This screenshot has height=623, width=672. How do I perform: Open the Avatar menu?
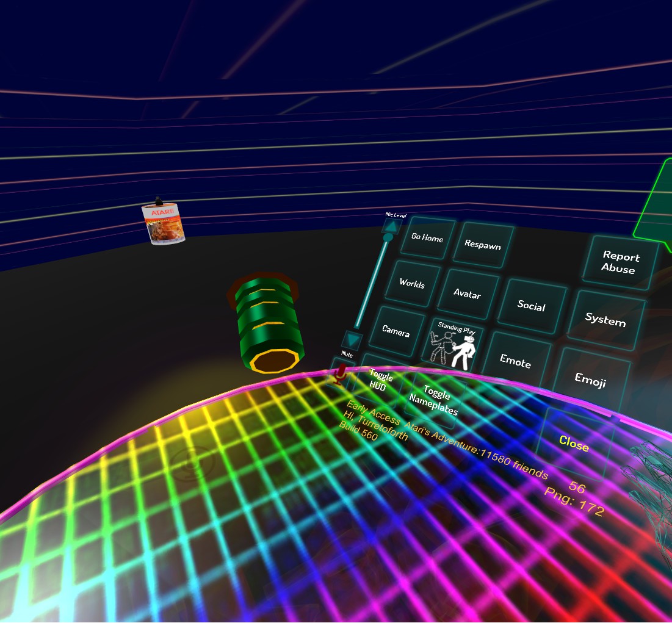click(467, 294)
